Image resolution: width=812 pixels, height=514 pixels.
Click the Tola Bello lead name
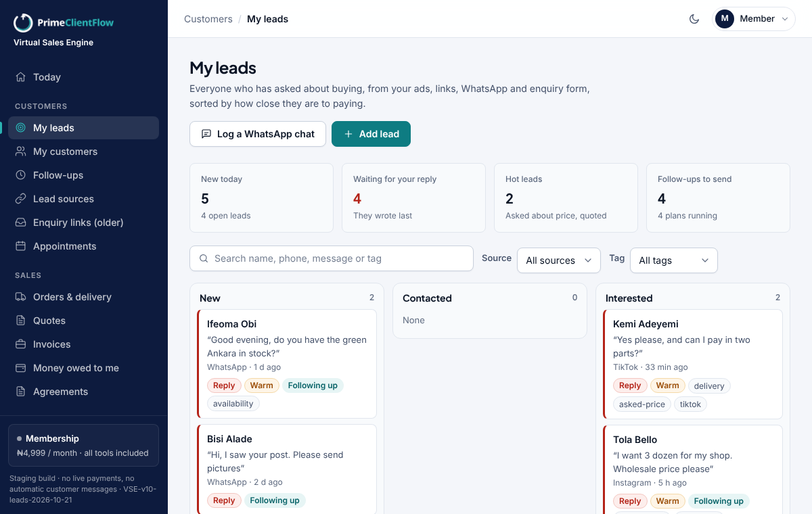[635, 440]
